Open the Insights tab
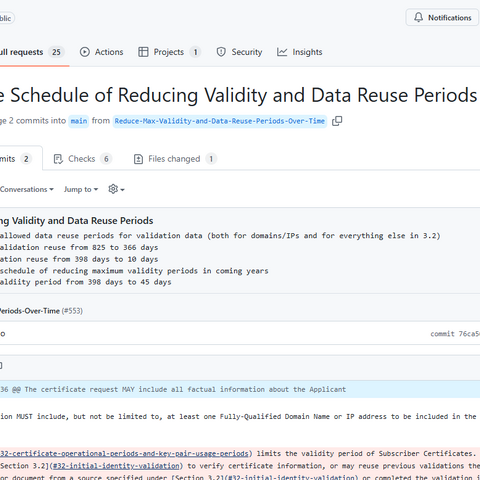This screenshot has height=480, width=480. coord(299,52)
